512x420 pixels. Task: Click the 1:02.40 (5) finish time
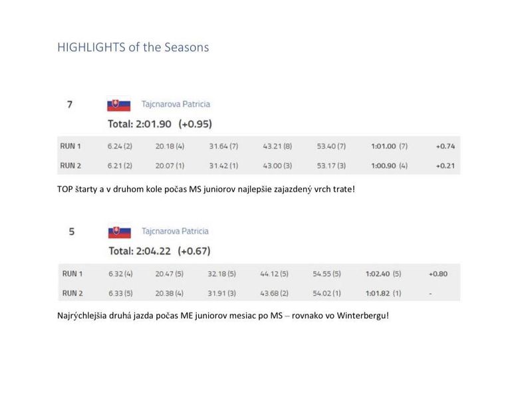384,274
